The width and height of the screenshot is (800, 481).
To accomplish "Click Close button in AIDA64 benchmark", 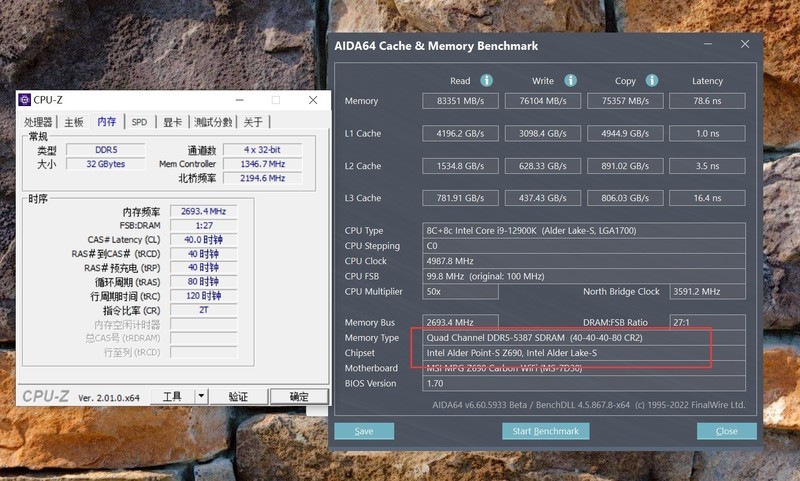I will (727, 431).
